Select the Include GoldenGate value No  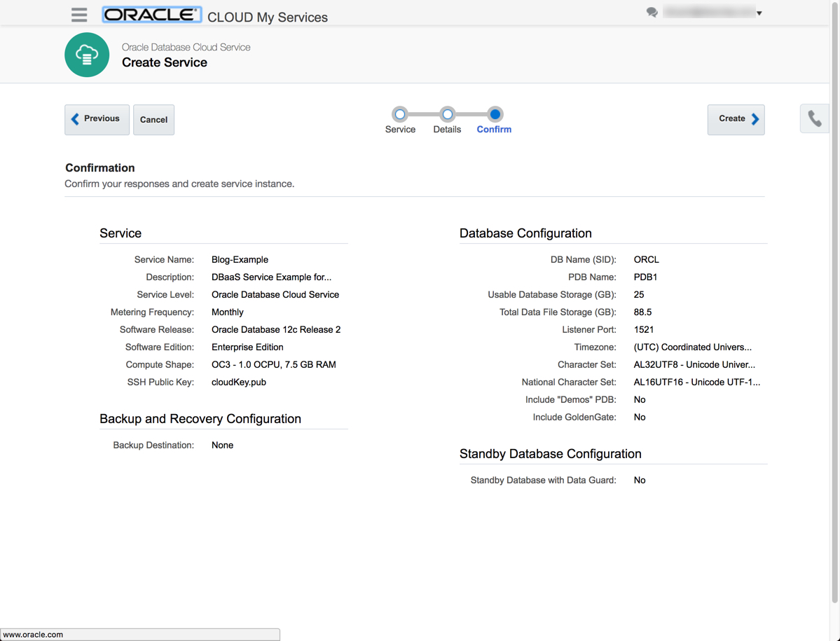(x=640, y=417)
